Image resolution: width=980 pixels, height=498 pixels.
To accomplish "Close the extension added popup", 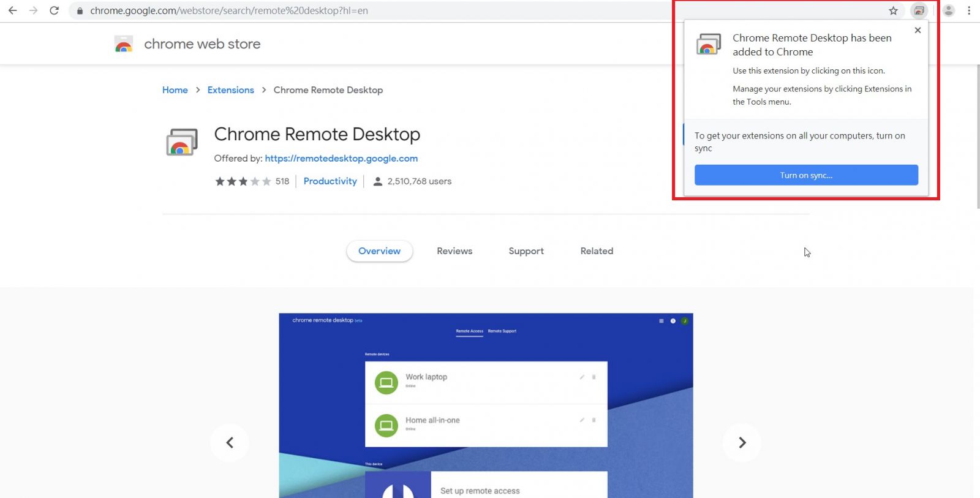I will (918, 30).
